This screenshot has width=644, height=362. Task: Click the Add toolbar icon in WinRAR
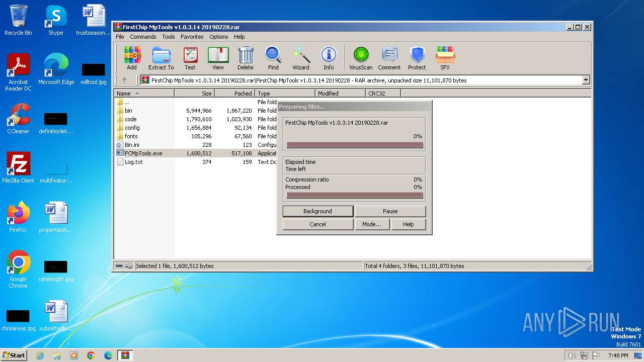tap(132, 58)
